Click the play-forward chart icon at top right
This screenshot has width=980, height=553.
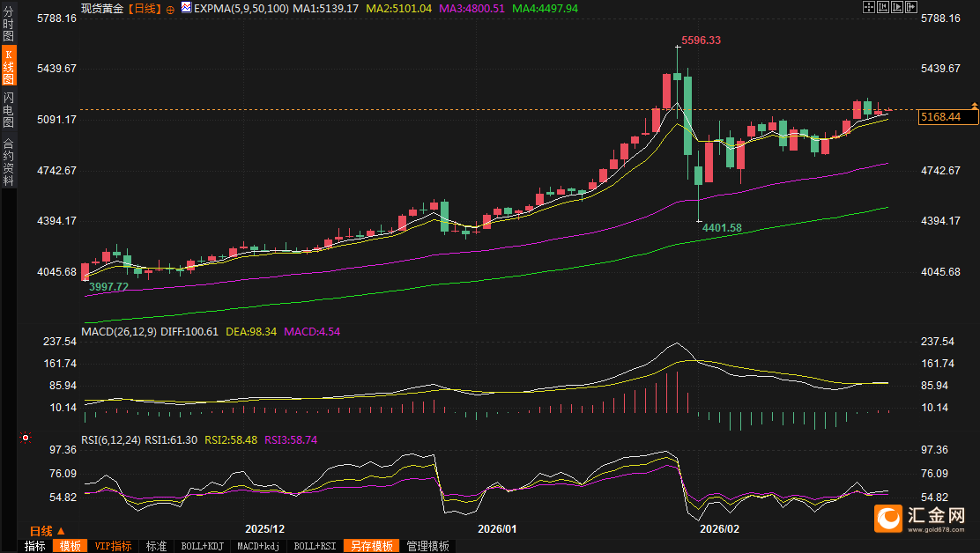click(x=897, y=7)
